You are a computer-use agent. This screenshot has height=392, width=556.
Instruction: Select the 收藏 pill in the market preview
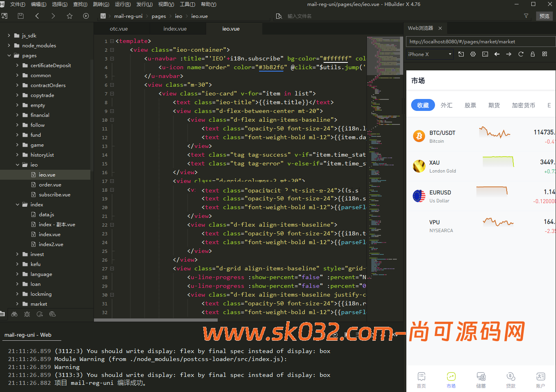[x=423, y=105]
